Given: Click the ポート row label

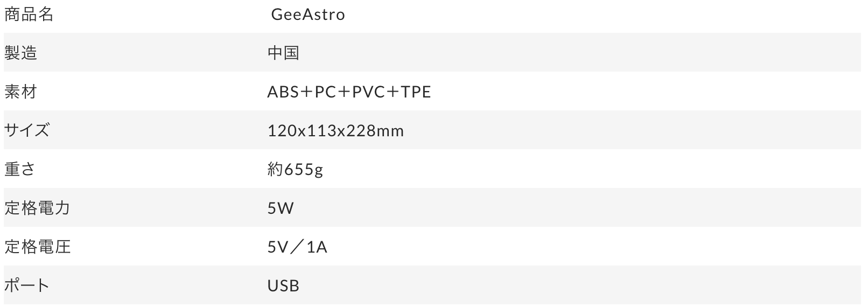Looking at the screenshot, I should (x=27, y=285).
